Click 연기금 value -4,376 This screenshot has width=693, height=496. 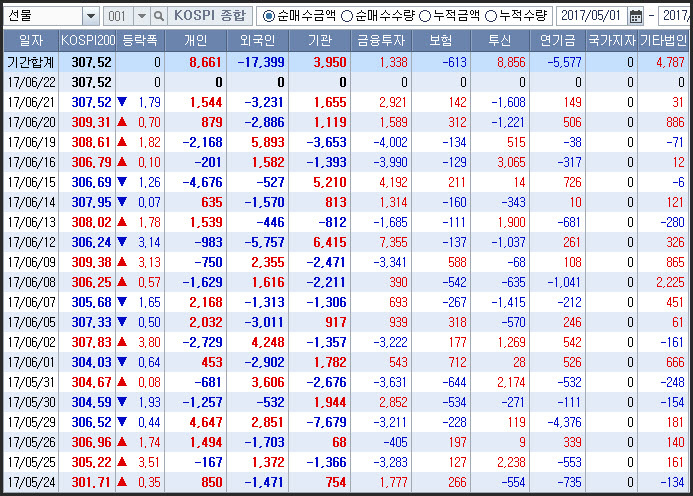click(x=564, y=422)
